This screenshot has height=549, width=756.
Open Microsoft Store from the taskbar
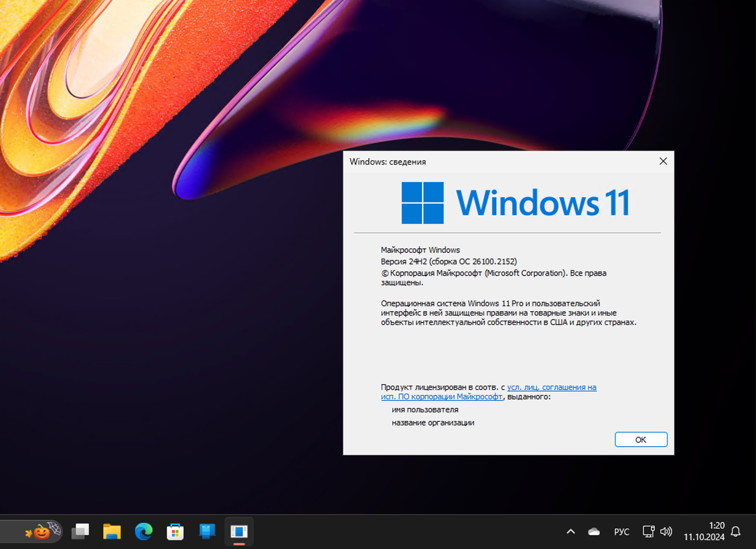[175, 531]
